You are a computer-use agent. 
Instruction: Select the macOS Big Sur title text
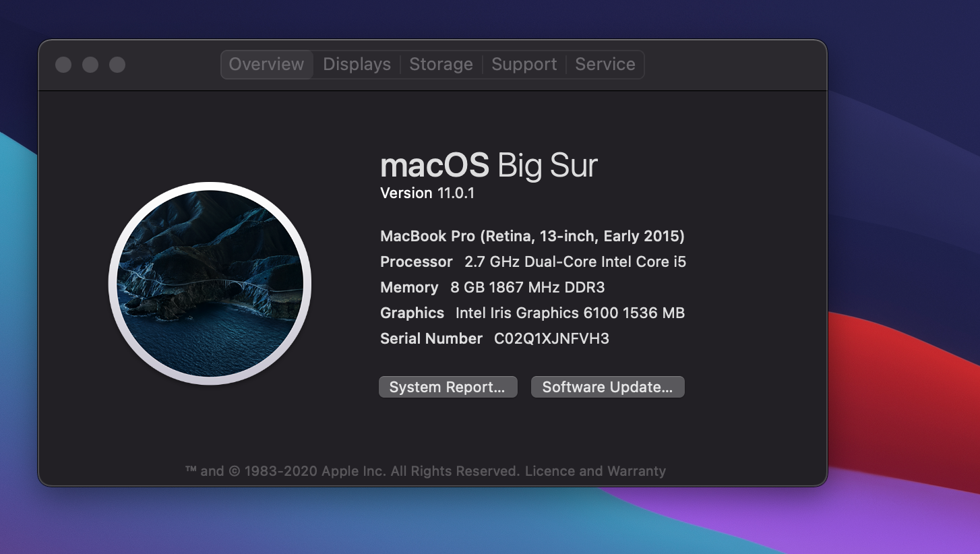[489, 165]
